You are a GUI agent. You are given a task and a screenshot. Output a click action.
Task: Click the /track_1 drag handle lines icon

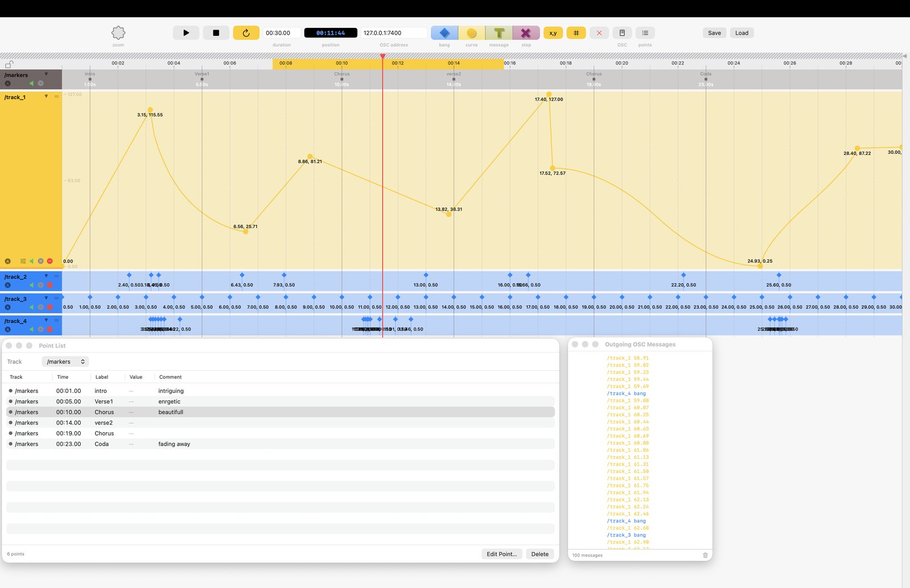pos(56,97)
